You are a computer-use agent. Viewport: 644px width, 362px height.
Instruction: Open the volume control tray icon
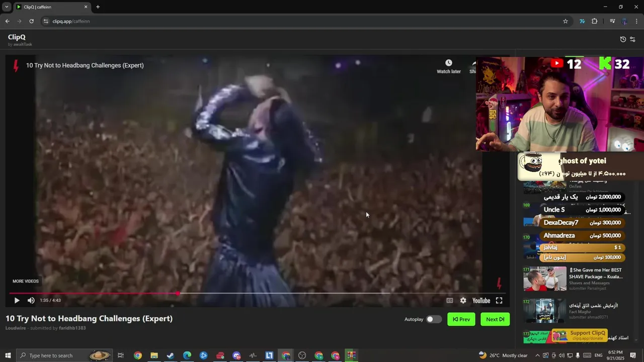pos(561,355)
